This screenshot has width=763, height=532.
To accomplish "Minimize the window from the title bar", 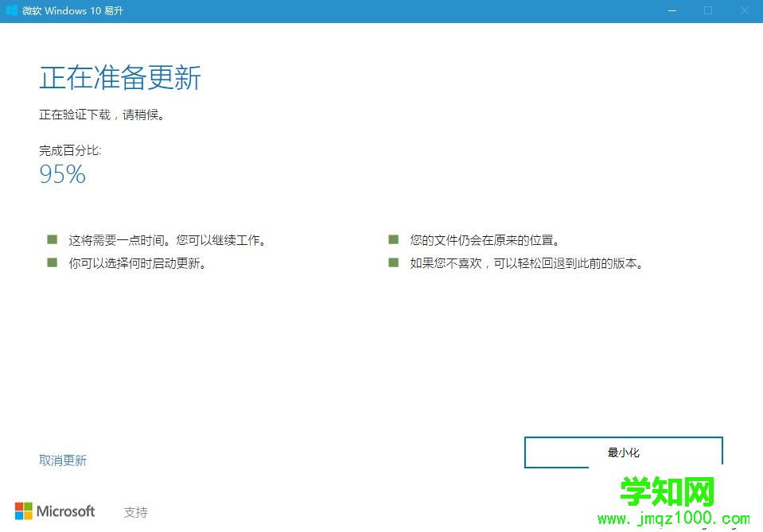I will pyautogui.click(x=671, y=10).
